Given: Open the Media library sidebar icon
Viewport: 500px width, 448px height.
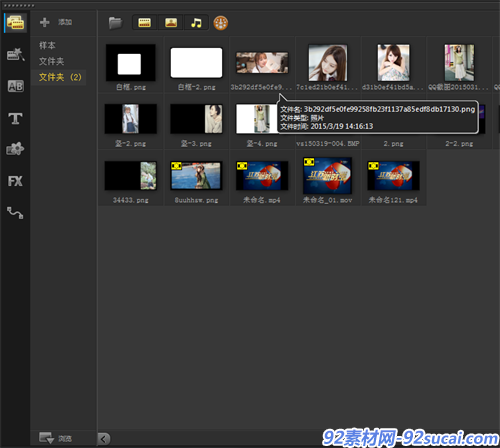Looking at the screenshot, I should [15, 23].
